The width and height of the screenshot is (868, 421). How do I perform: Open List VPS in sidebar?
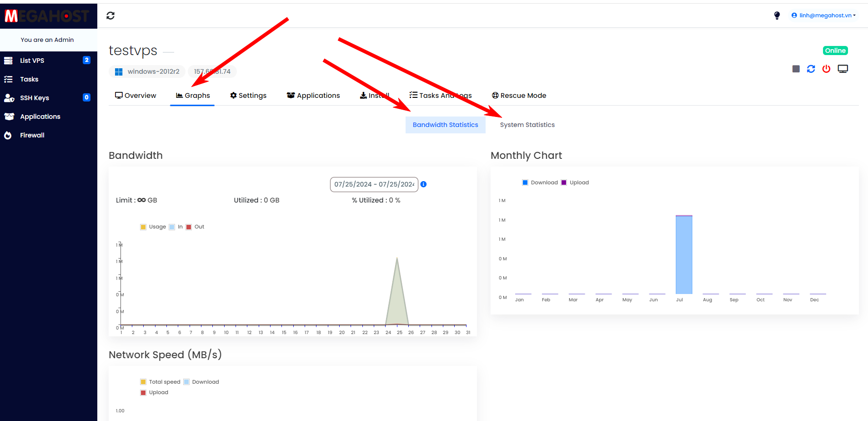32,61
